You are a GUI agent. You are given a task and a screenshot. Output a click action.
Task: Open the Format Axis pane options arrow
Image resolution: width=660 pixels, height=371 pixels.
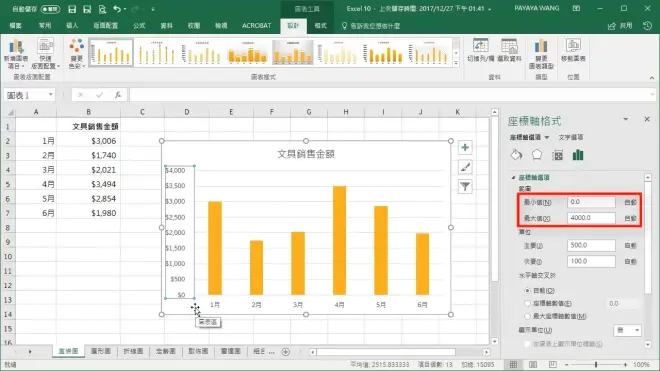pyautogui.click(x=625, y=120)
